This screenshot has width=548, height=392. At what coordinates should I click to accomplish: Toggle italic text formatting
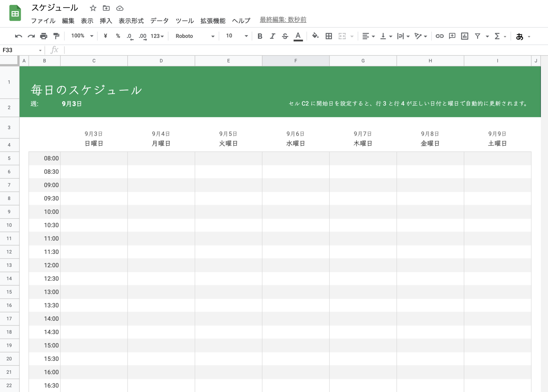point(272,36)
